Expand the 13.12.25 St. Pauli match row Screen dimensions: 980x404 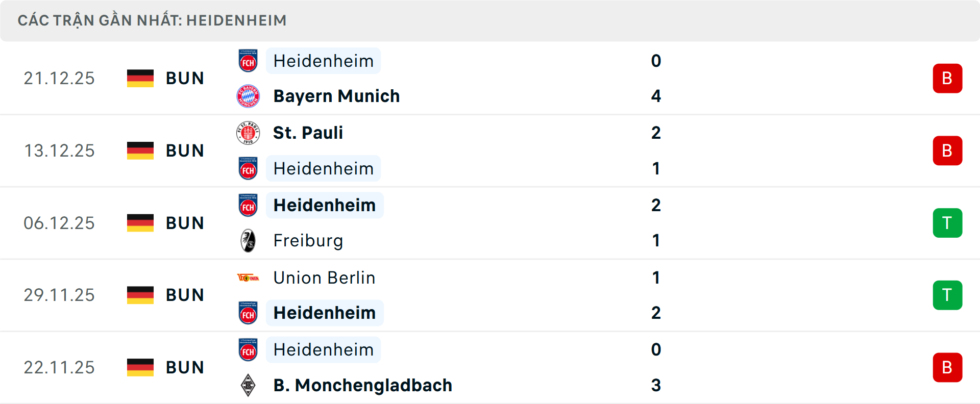tap(490, 150)
